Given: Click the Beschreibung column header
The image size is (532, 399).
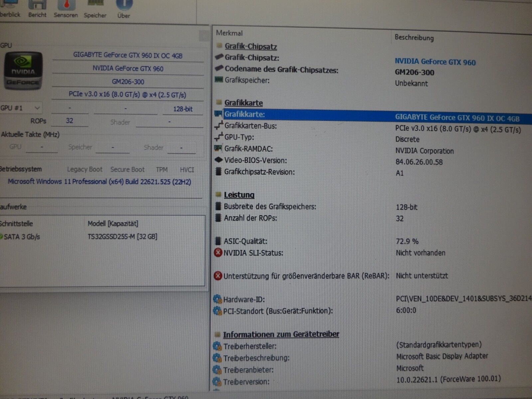Looking at the screenshot, I should tap(414, 38).
